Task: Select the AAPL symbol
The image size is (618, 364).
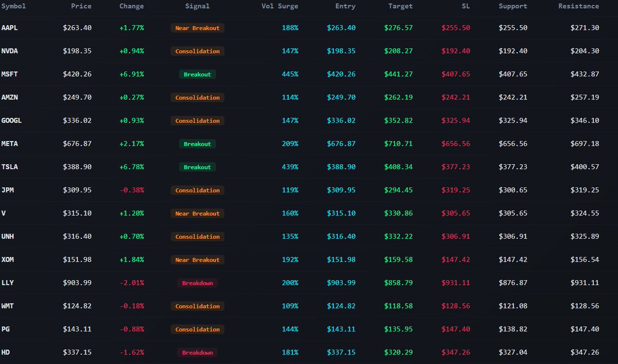Action: 10,28
